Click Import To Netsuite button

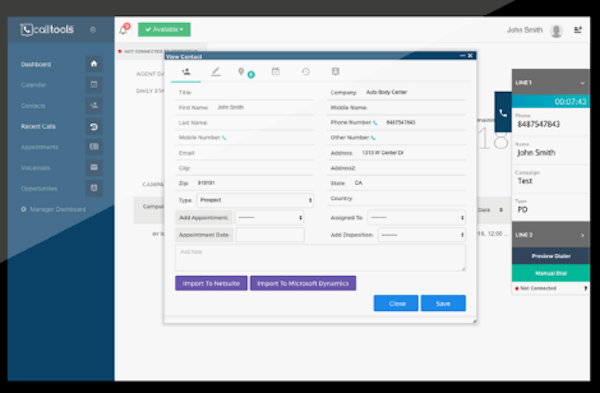coord(211,284)
